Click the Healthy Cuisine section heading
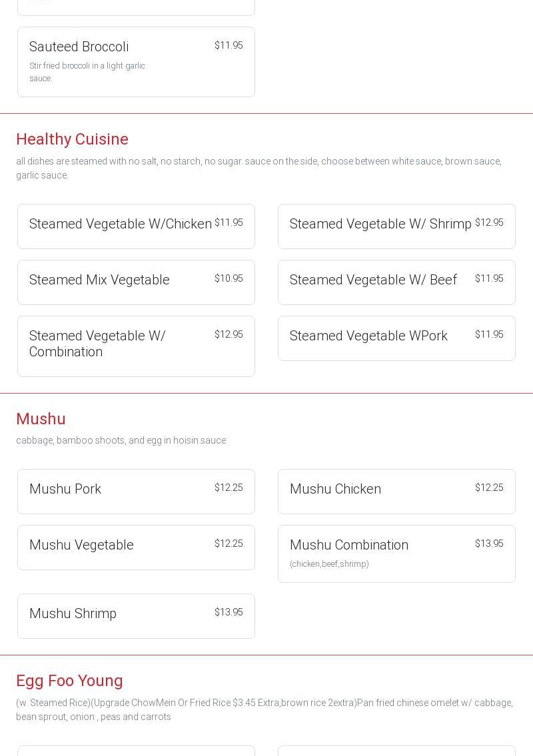 pyautogui.click(x=72, y=139)
